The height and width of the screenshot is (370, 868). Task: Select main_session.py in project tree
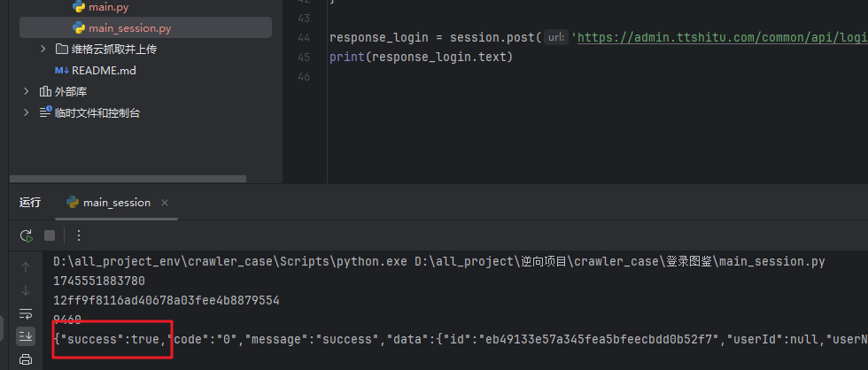(x=129, y=27)
